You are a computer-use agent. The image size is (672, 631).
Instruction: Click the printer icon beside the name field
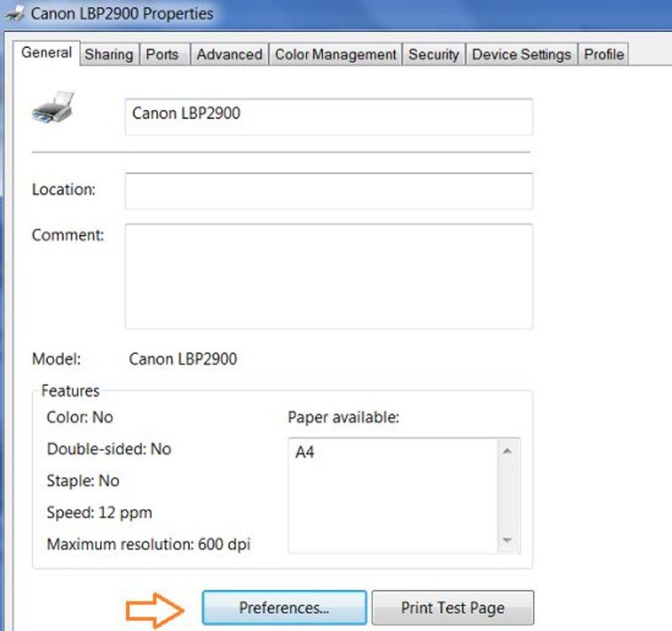tap(54, 108)
